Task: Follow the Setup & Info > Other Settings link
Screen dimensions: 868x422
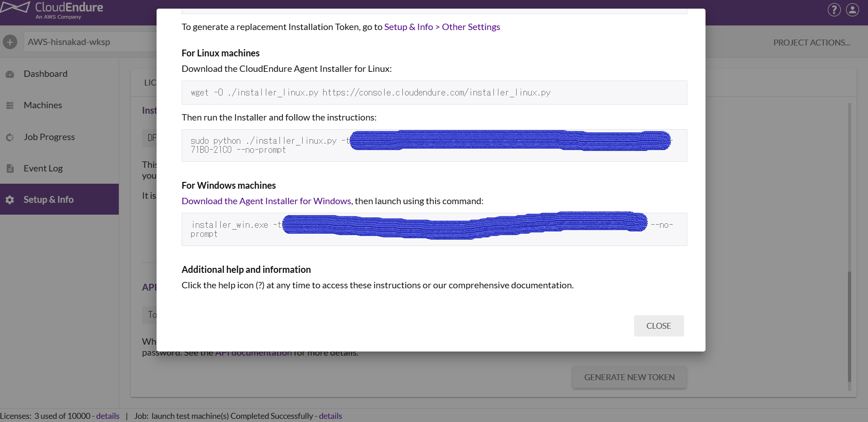Action: point(442,27)
